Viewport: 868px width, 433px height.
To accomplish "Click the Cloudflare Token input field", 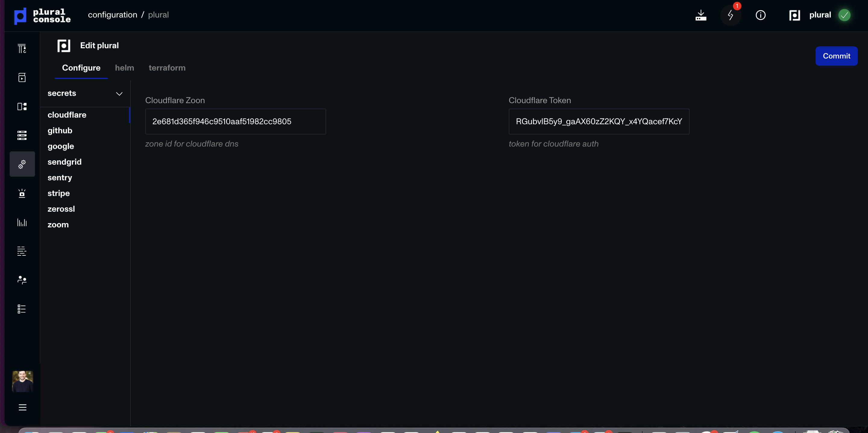I will pos(599,122).
